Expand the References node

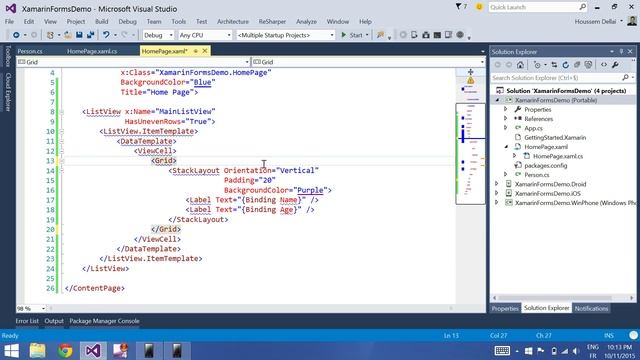pyautogui.click(x=506, y=118)
